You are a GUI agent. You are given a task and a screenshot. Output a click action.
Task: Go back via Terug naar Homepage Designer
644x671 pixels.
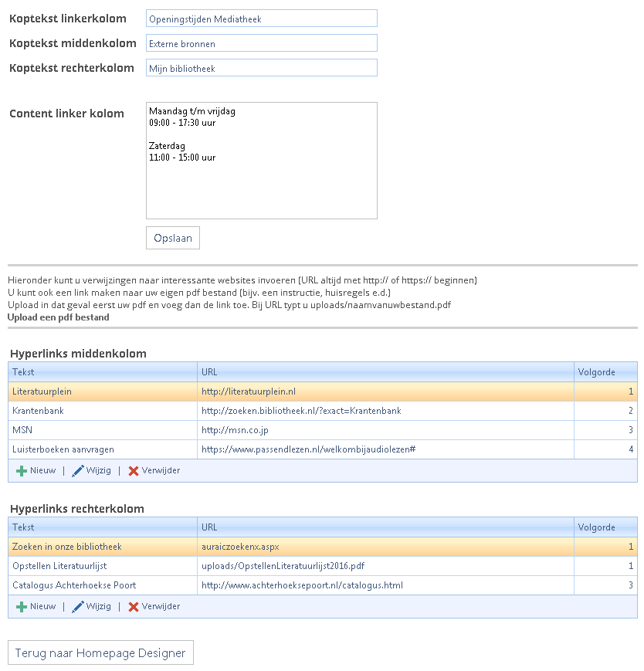tap(100, 652)
